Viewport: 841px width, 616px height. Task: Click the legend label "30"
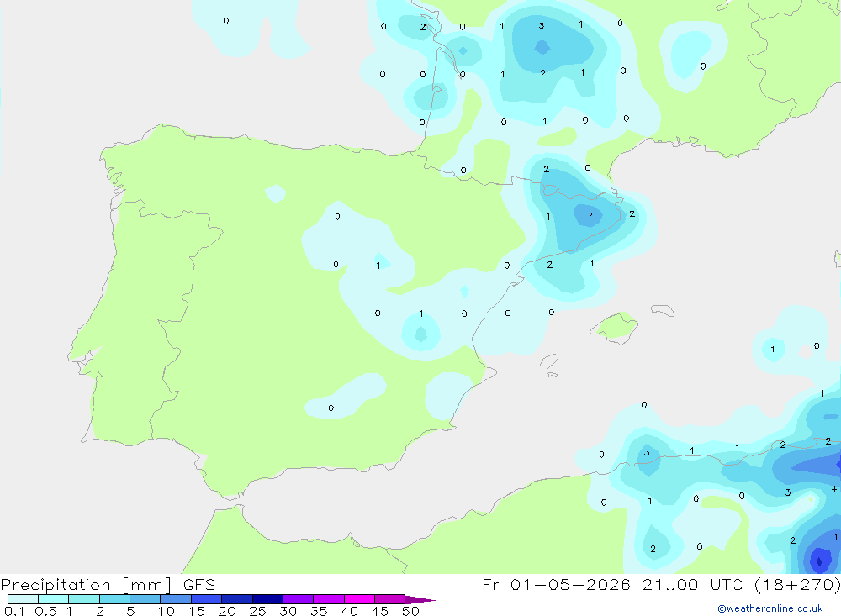(x=288, y=611)
